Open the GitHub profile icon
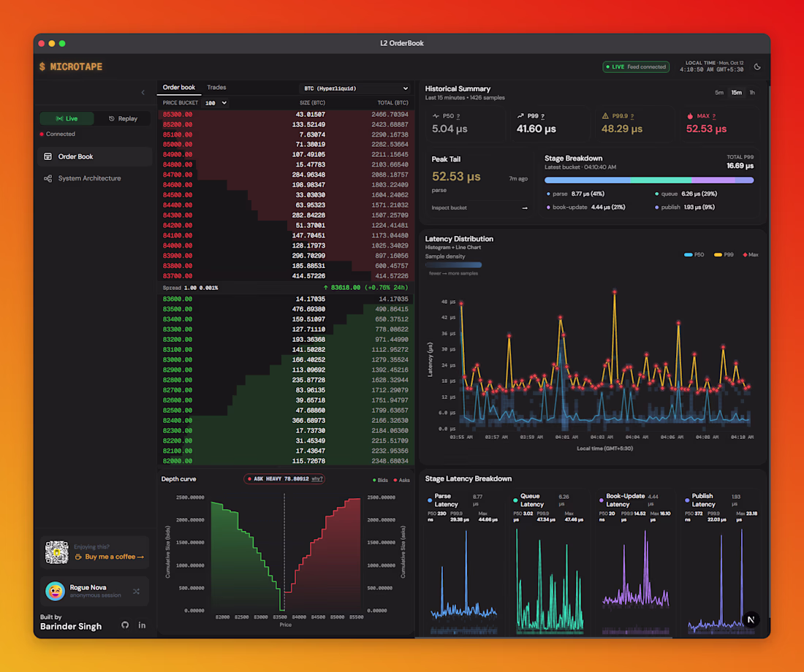Screen dimensions: 804x672 [125, 625]
